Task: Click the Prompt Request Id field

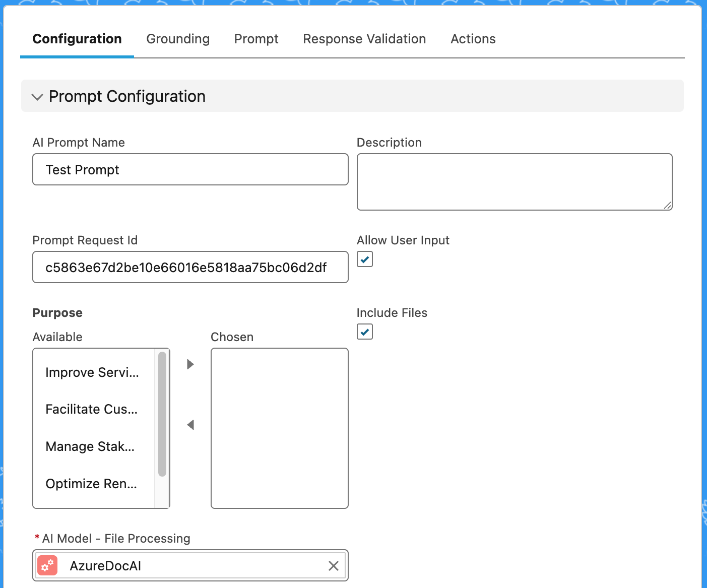Action: (190, 268)
